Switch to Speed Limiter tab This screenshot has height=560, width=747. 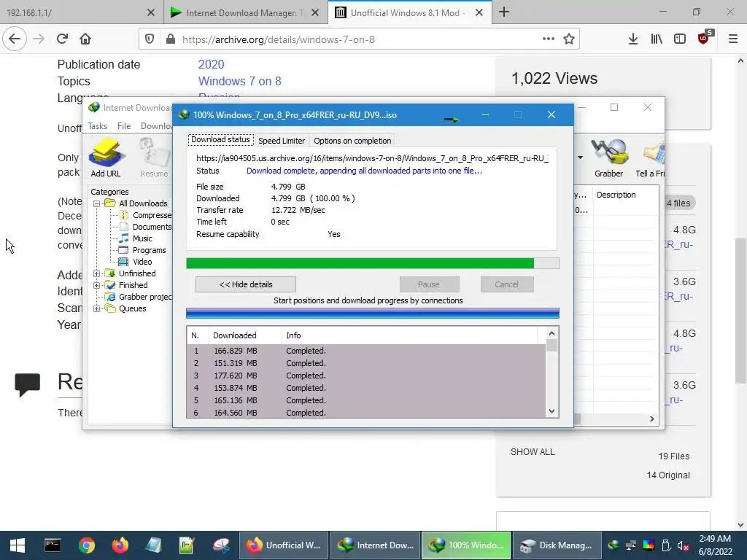(282, 141)
